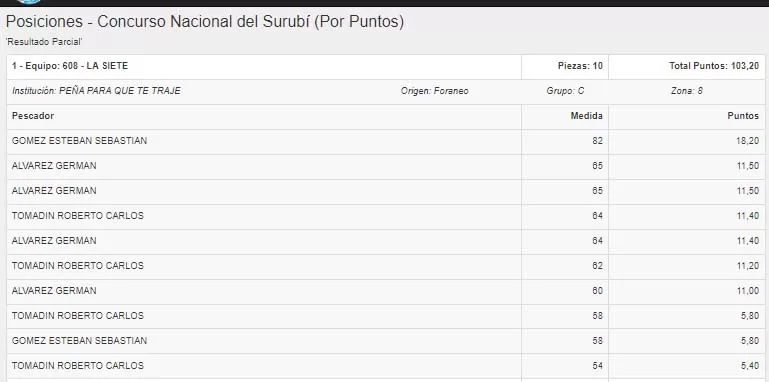Click the 'Grupo: C' label
Viewport: 769px width, 382px height.
pyautogui.click(x=565, y=91)
